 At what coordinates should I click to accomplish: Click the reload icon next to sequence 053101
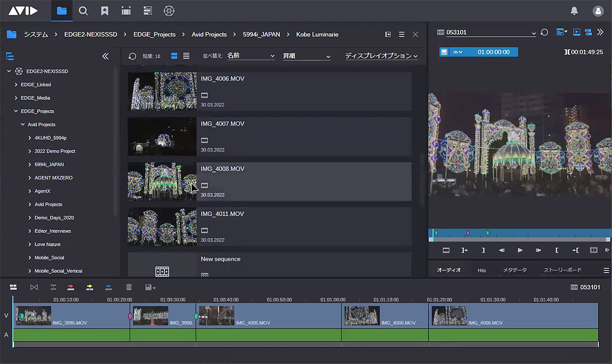pyautogui.click(x=544, y=32)
